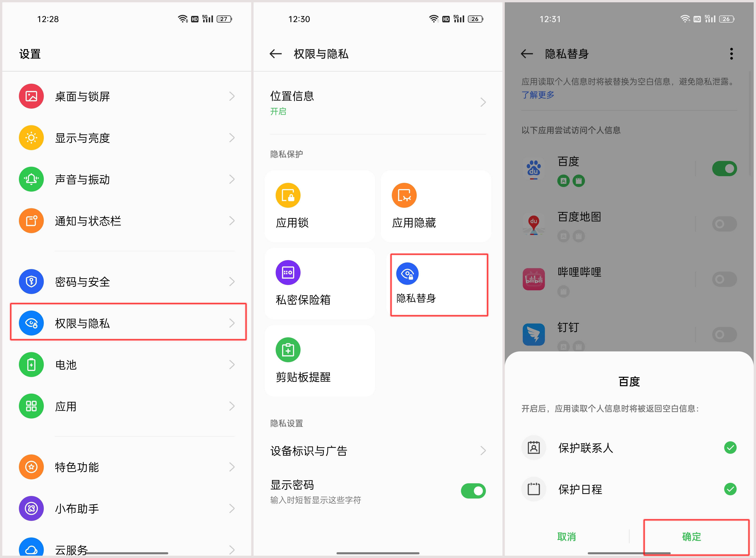Open the 应用锁 card icon
Image resolution: width=756 pixels, height=558 pixels.
(288, 196)
